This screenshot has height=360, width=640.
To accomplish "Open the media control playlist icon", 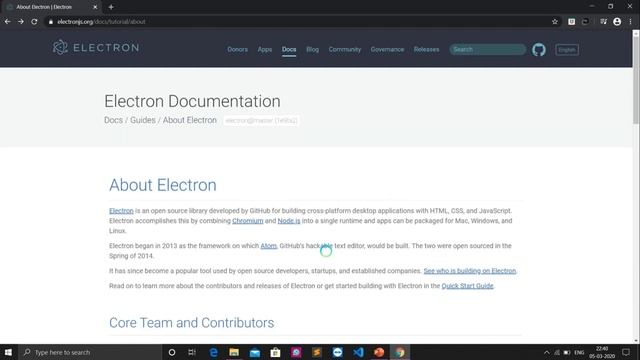I will (604, 22).
